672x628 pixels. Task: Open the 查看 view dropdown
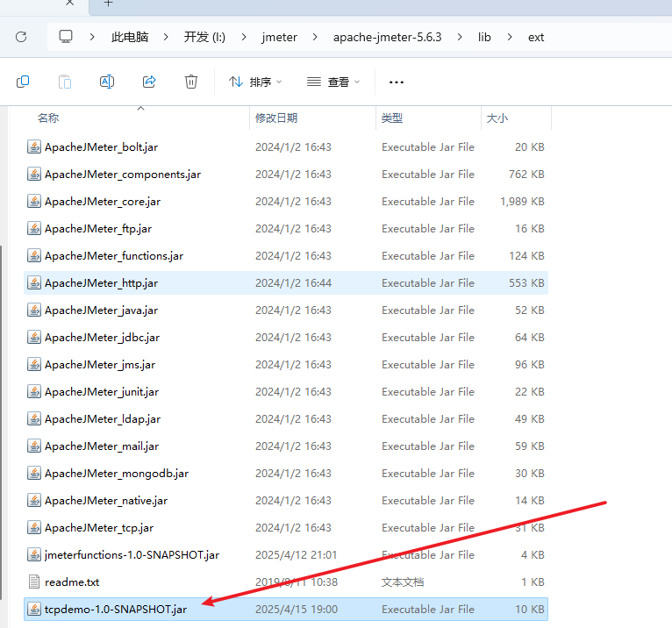(333, 82)
